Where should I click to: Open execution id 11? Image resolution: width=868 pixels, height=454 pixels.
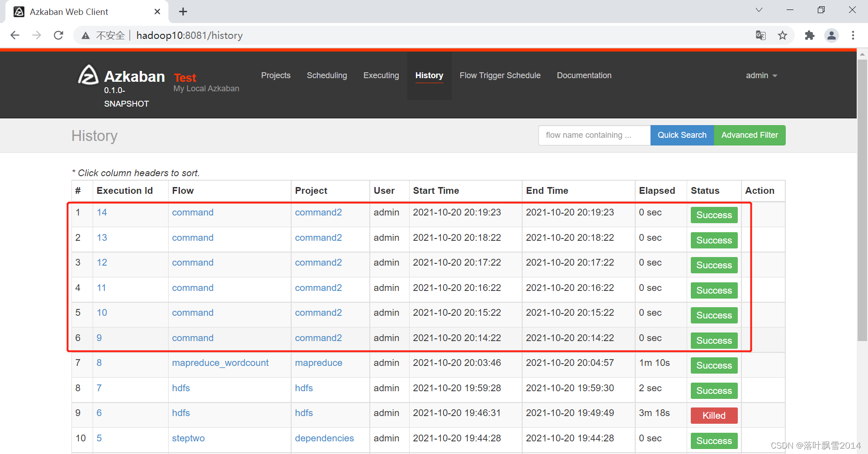[x=101, y=288]
